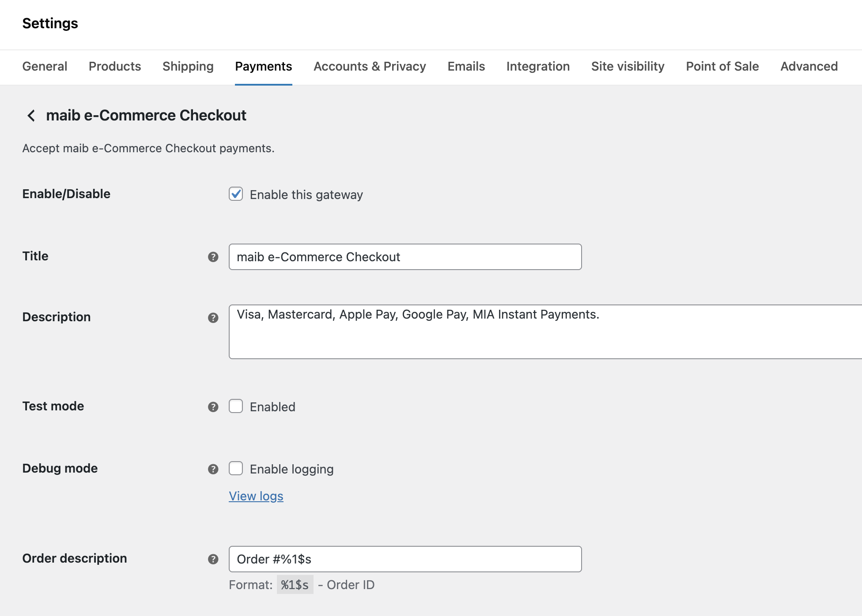Switch to the Integration tab
The height and width of the screenshot is (616, 862).
538,67
